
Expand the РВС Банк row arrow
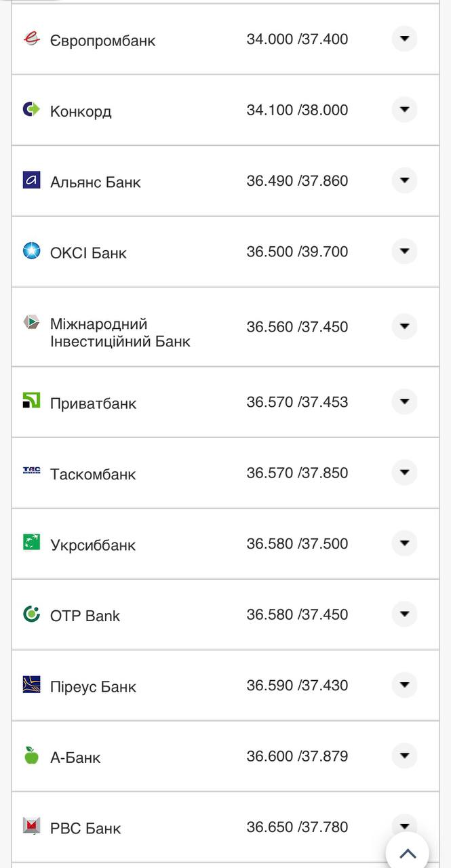pos(404,825)
